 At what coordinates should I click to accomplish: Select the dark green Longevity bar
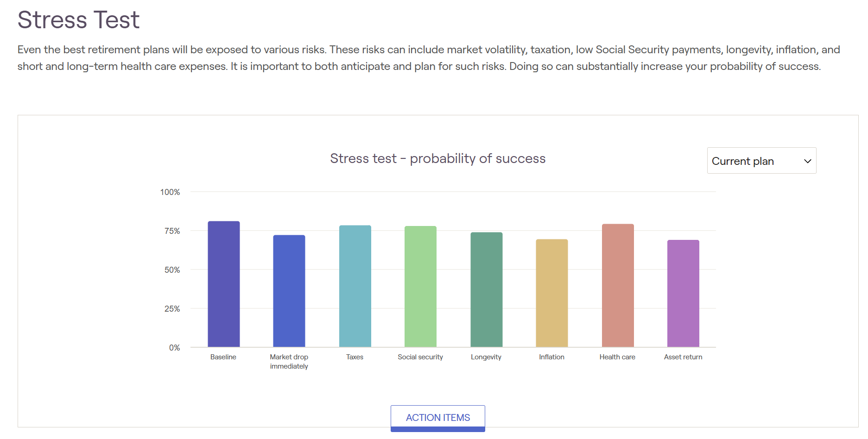coord(487,289)
